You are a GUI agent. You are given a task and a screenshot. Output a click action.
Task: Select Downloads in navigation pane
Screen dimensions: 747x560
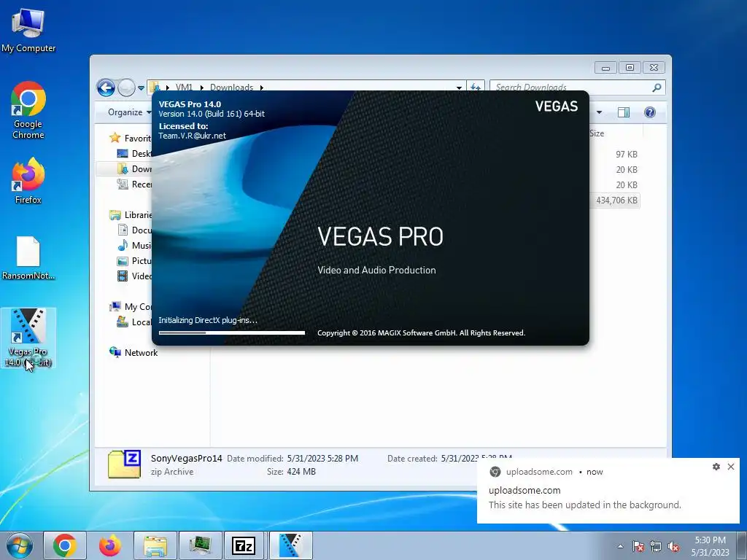pyautogui.click(x=134, y=168)
